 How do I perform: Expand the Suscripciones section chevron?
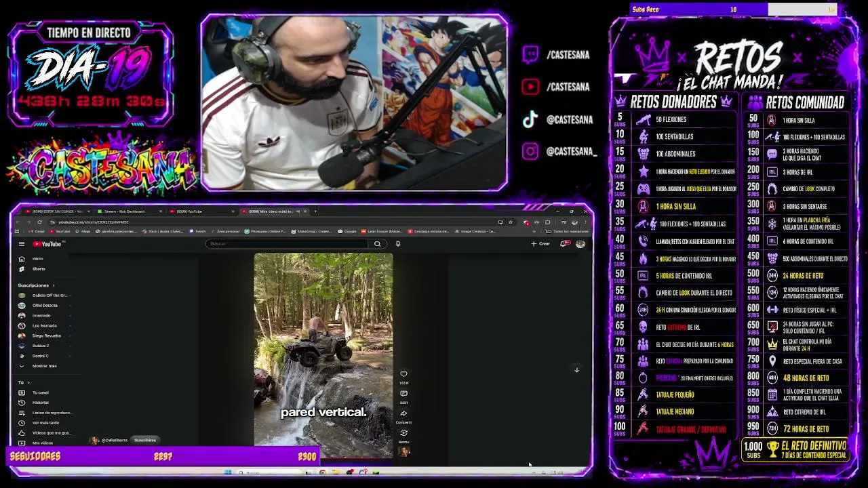pos(54,285)
